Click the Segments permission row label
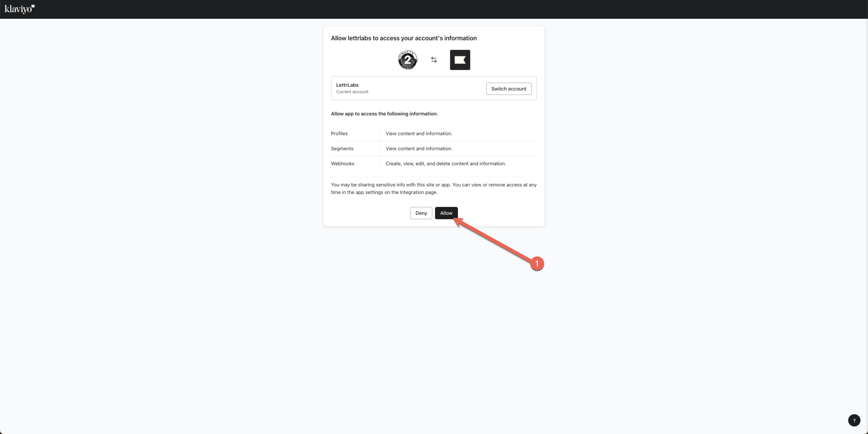The image size is (868, 434). (x=342, y=149)
